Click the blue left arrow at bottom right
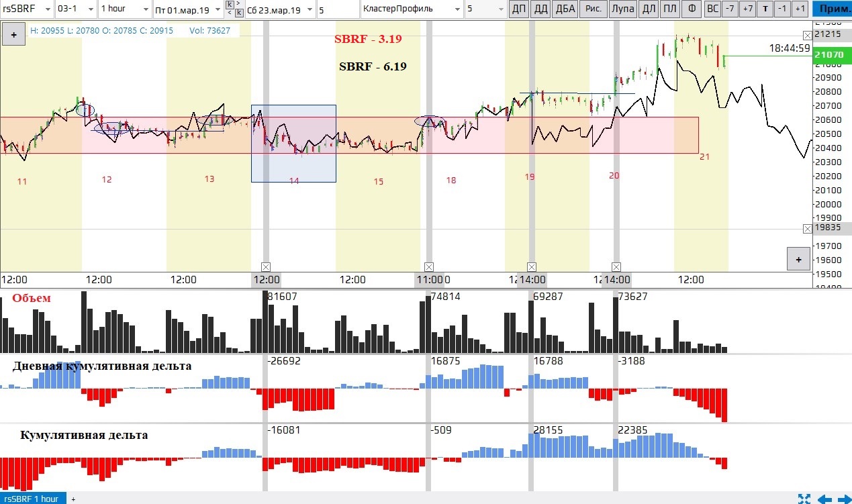 824,498
